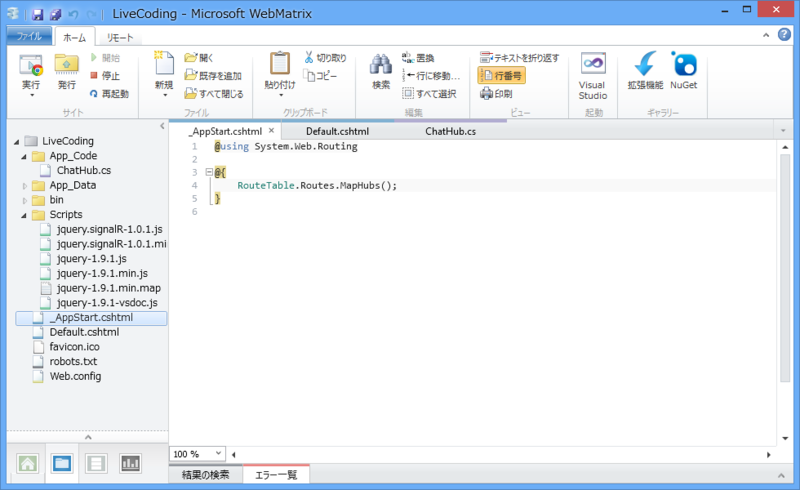800x490 pixels.
Task: Click the 検索 (Find) binoculars icon
Action: coord(381,65)
